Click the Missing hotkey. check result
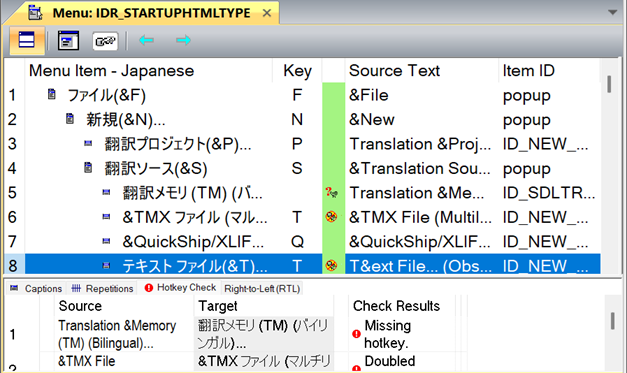The width and height of the screenshot is (627, 373). (387, 334)
